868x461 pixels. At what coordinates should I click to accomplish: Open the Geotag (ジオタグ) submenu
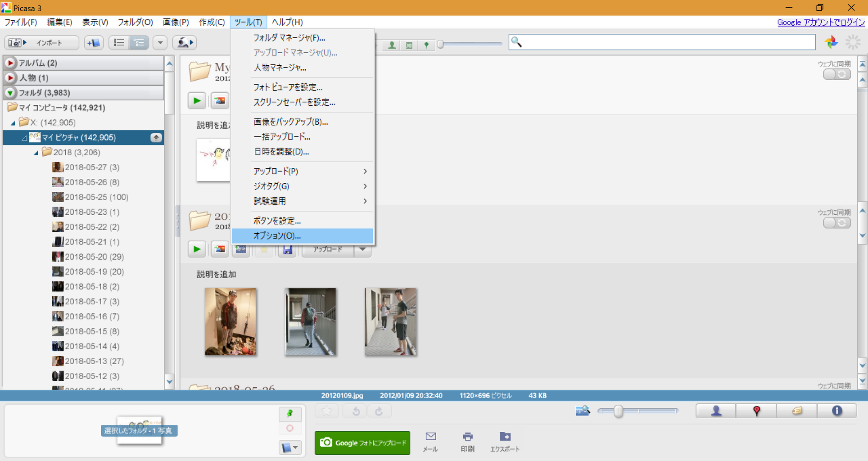coord(302,186)
